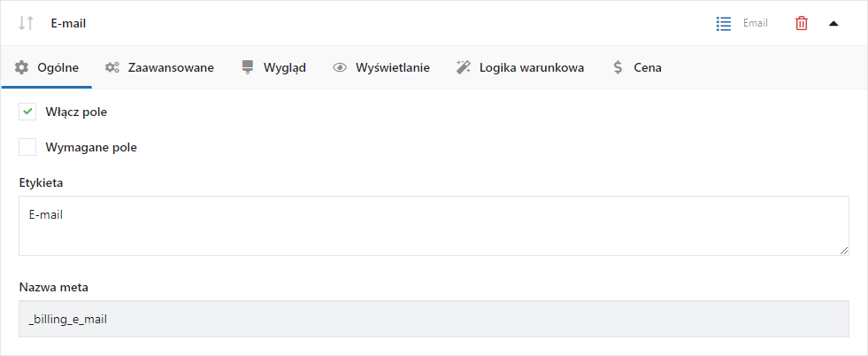Click the gear icon of the Ogólne tab
Image resolution: width=868 pixels, height=356 pixels.
coord(21,67)
